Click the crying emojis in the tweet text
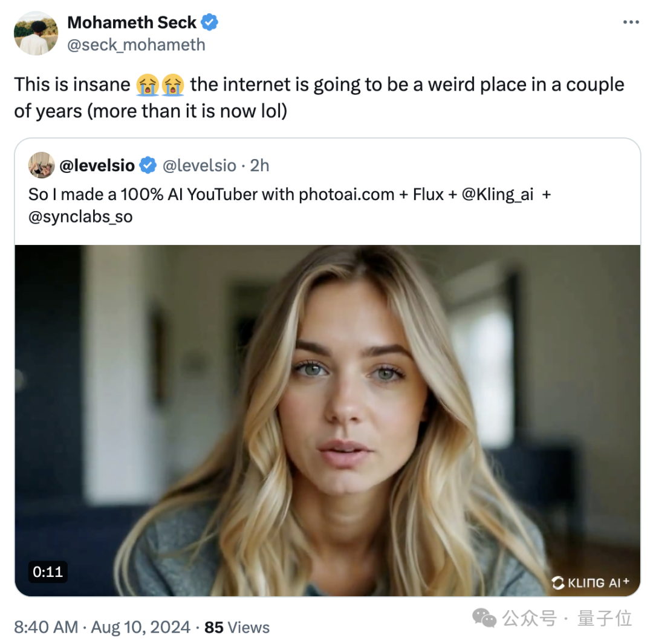The height and width of the screenshot is (644, 653). coord(160,85)
